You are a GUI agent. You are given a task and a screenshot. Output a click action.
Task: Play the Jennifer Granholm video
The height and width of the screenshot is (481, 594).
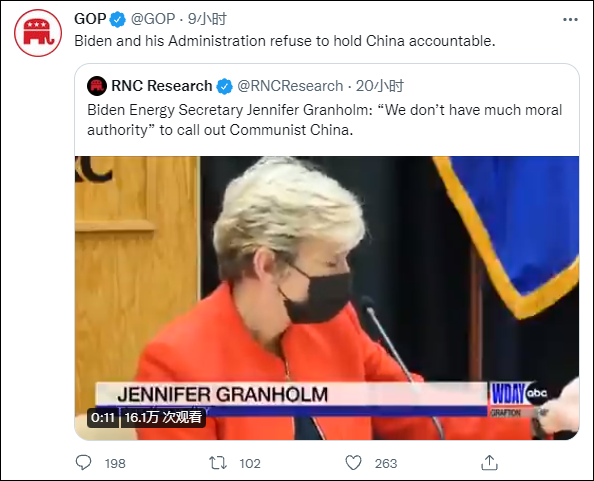tap(327, 298)
